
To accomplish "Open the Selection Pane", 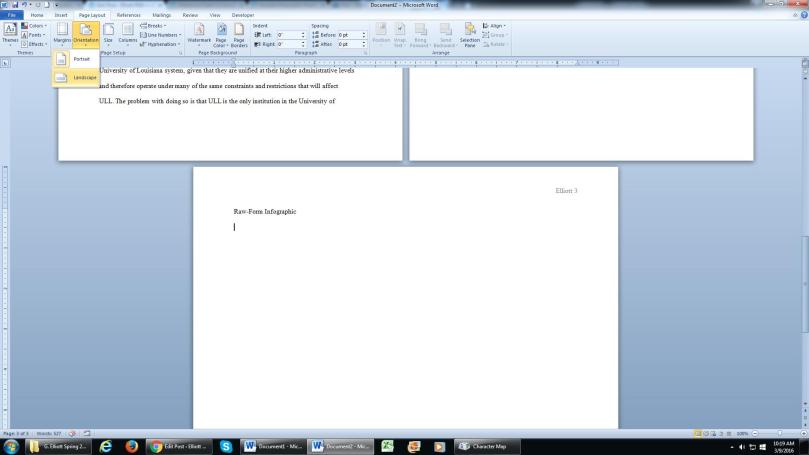I will (469, 34).
